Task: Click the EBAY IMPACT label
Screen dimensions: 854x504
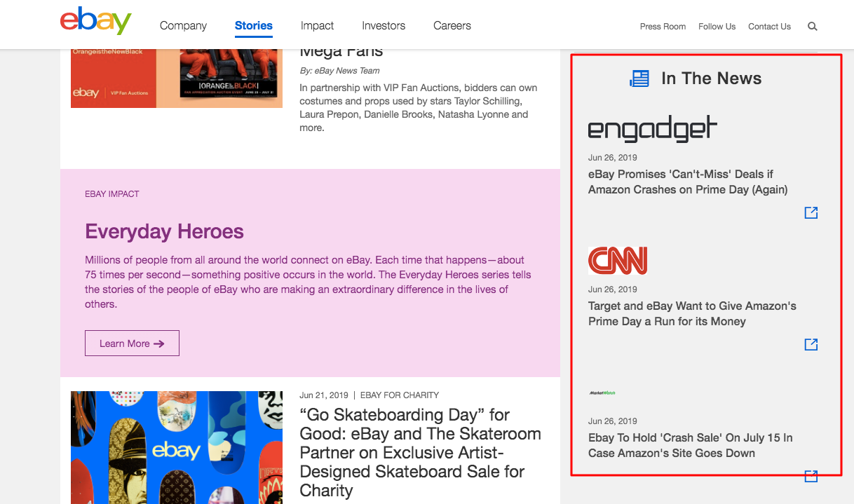Action: [x=112, y=194]
